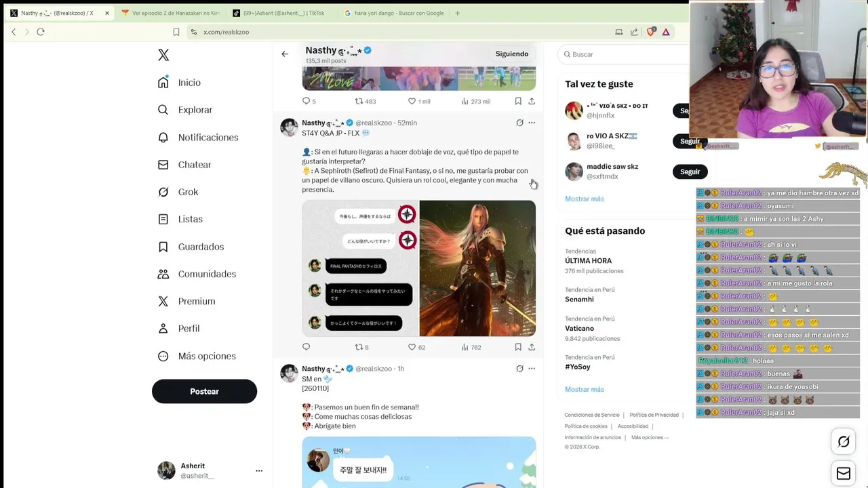Screen dimensions: 868x488
Task: Click @realskzoo handle on 1h post
Action: point(374,369)
